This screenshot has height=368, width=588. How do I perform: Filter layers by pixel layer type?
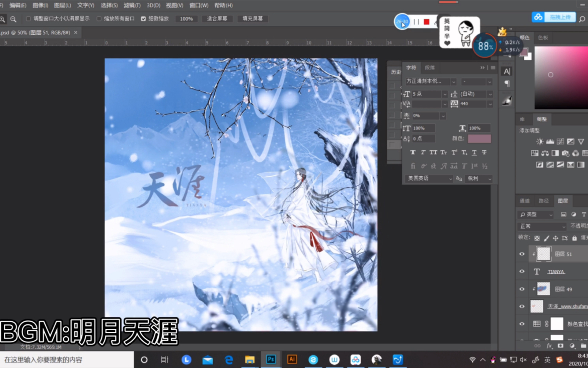563,214
